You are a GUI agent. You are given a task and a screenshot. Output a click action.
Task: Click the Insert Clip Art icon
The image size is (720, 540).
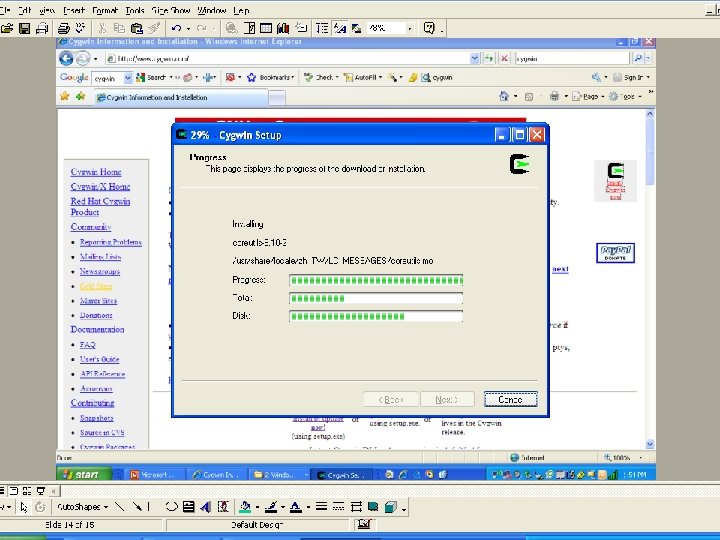click(x=223, y=507)
